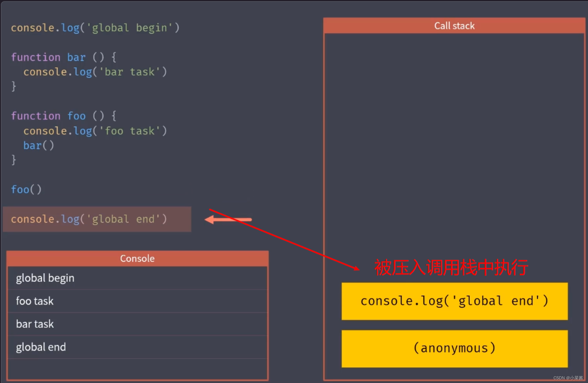Click the empty last Console row

137,368
